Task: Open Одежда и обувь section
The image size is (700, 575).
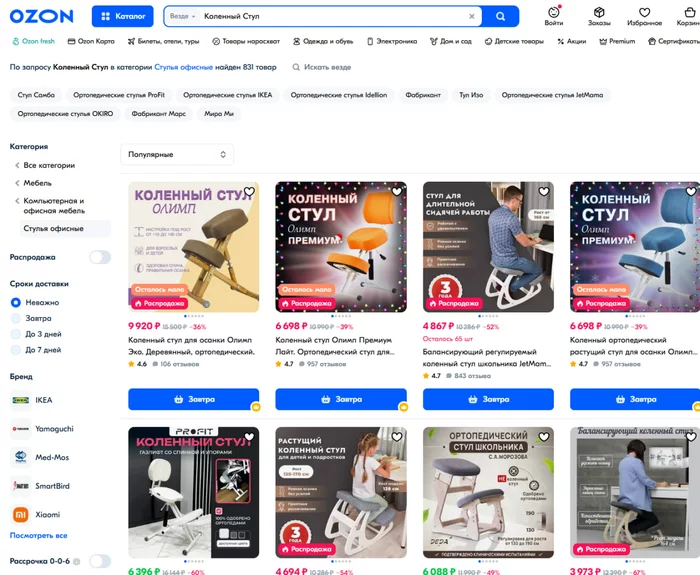Action: [323, 41]
